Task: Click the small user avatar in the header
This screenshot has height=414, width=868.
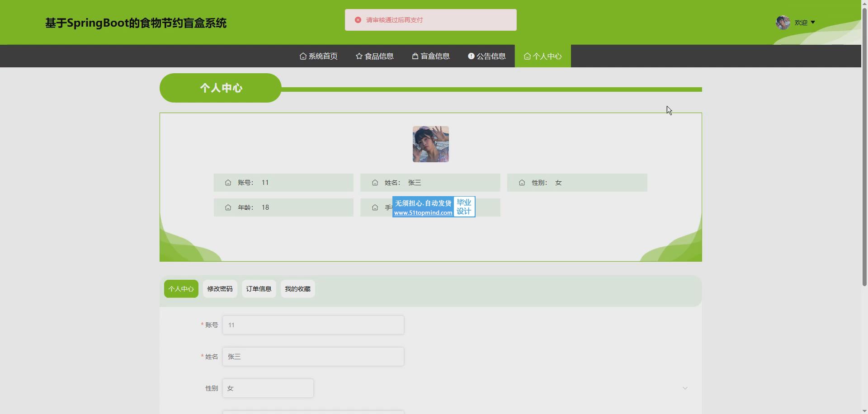Action: [x=783, y=22]
